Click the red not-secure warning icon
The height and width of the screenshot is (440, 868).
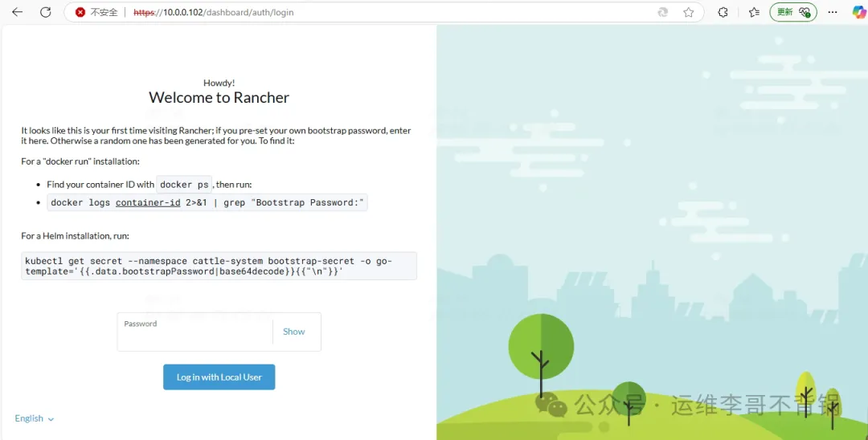coord(80,12)
